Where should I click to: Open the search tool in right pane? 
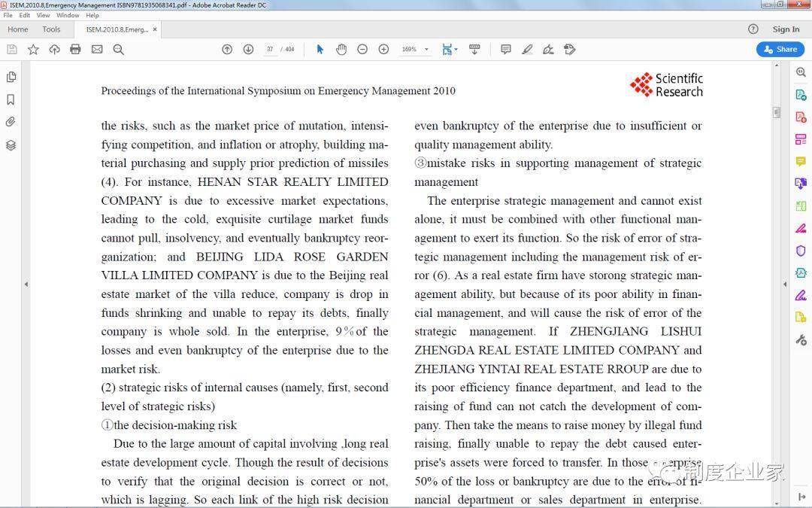click(801, 72)
